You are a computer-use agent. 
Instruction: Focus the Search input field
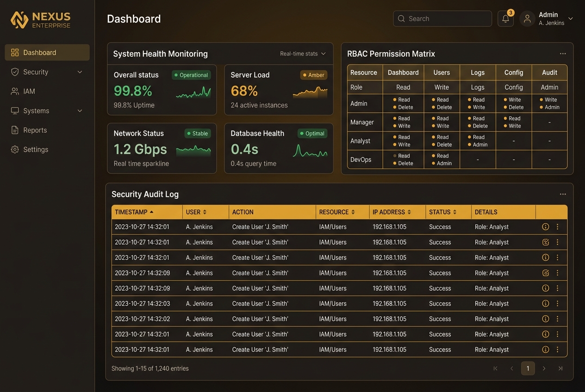(442, 18)
